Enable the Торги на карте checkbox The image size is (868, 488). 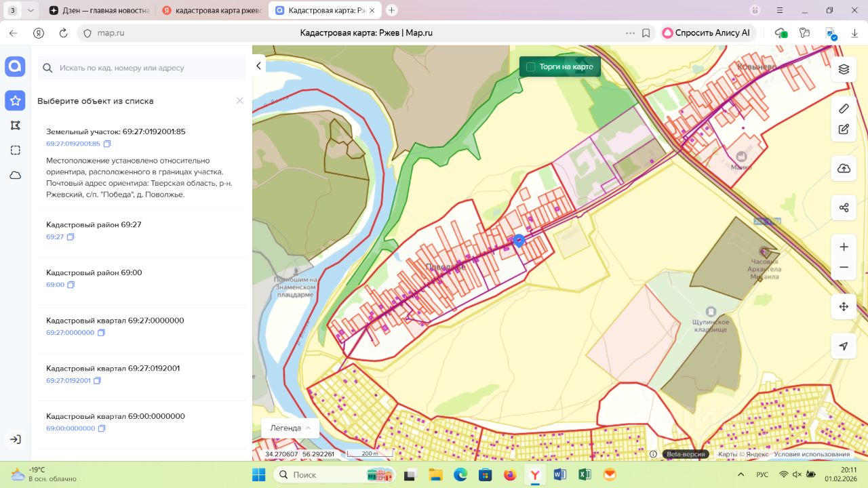(531, 67)
